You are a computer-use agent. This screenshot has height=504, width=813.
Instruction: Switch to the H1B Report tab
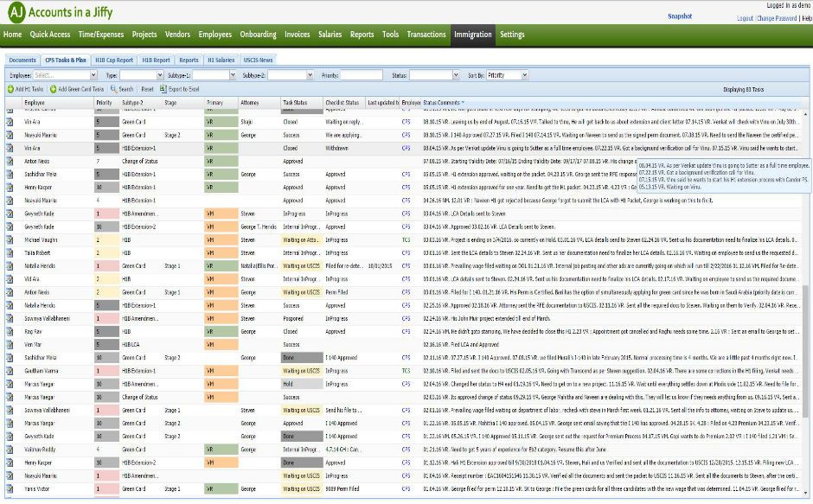pos(156,61)
